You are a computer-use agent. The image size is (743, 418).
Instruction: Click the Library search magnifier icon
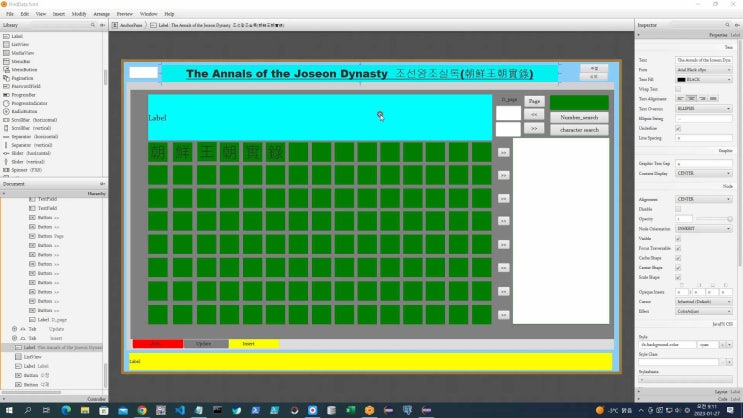94,25
